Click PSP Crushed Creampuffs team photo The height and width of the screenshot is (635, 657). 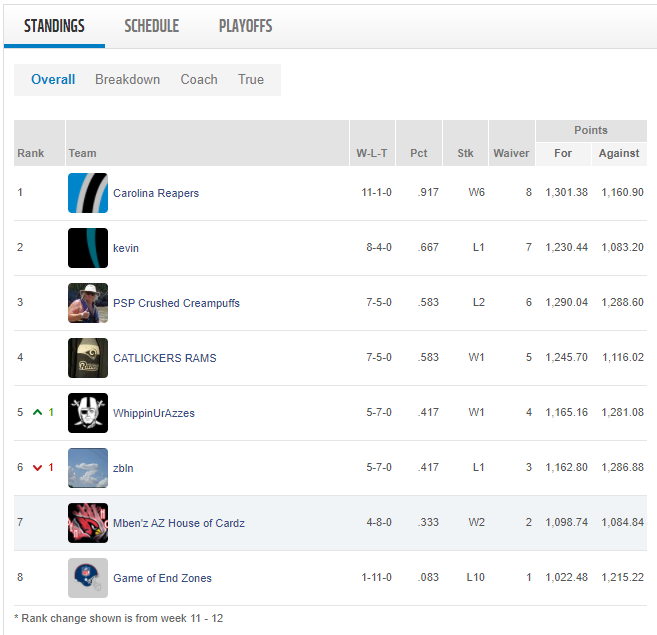[x=88, y=303]
